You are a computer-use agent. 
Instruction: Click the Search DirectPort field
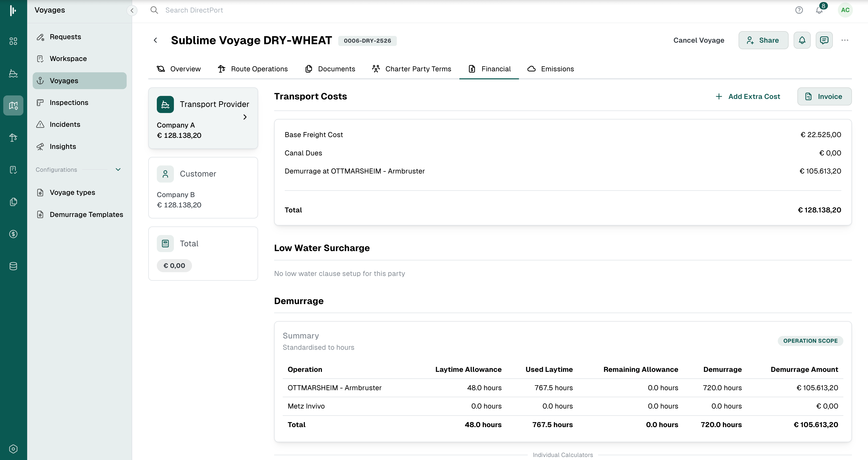point(194,10)
